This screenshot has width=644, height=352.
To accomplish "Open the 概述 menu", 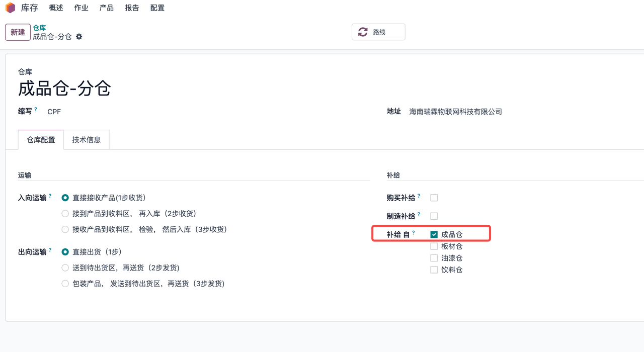I will point(56,8).
